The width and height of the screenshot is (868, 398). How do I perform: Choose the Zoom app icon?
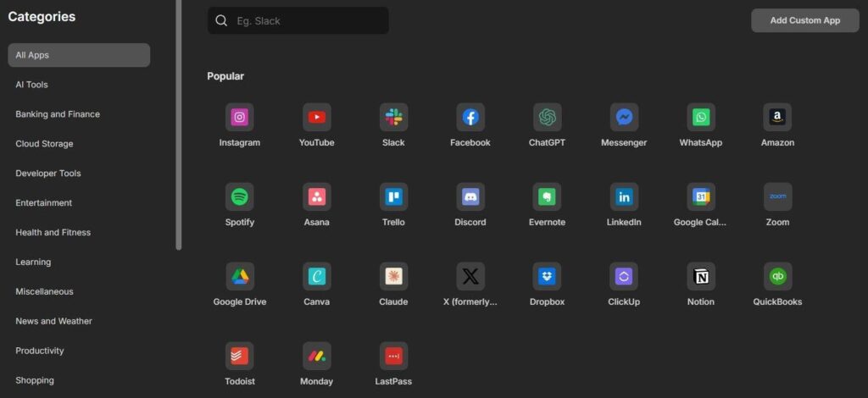[x=777, y=196]
